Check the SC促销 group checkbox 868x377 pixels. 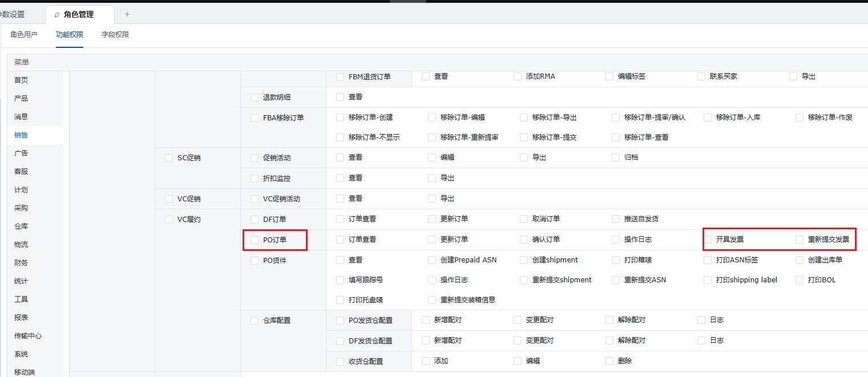click(169, 158)
